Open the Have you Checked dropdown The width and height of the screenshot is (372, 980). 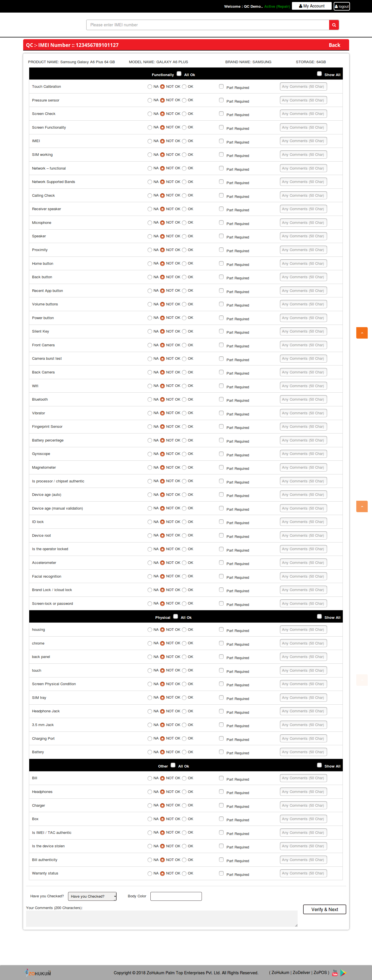pos(92,896)
